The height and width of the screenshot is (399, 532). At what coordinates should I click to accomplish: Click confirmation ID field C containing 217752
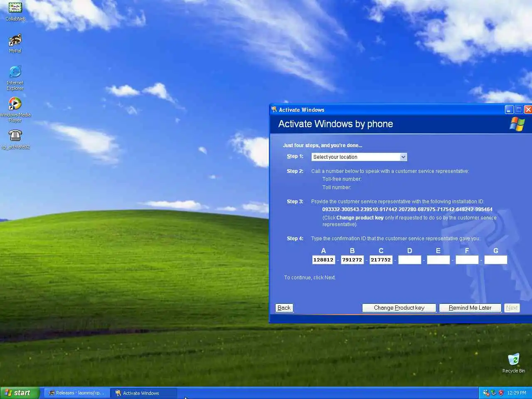click(x=381, y=260)
